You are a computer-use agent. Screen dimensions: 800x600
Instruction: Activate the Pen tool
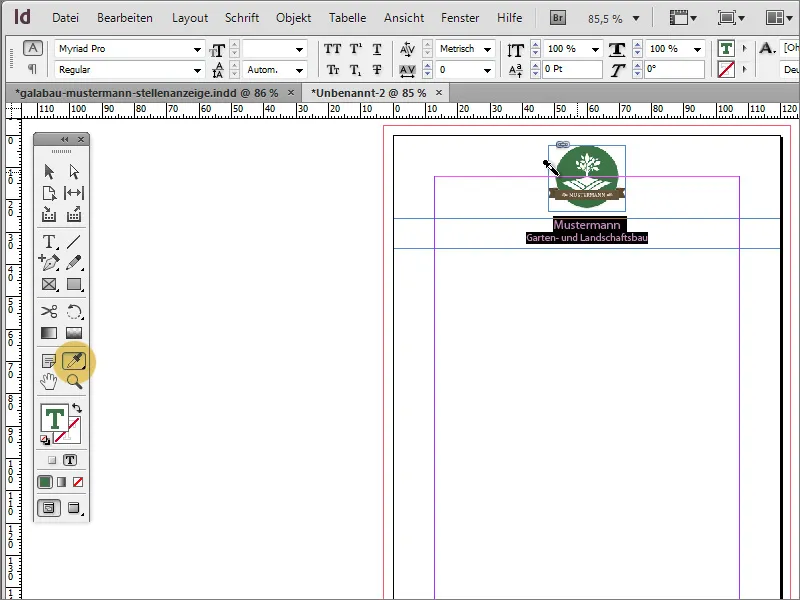(x=48, y=262)
